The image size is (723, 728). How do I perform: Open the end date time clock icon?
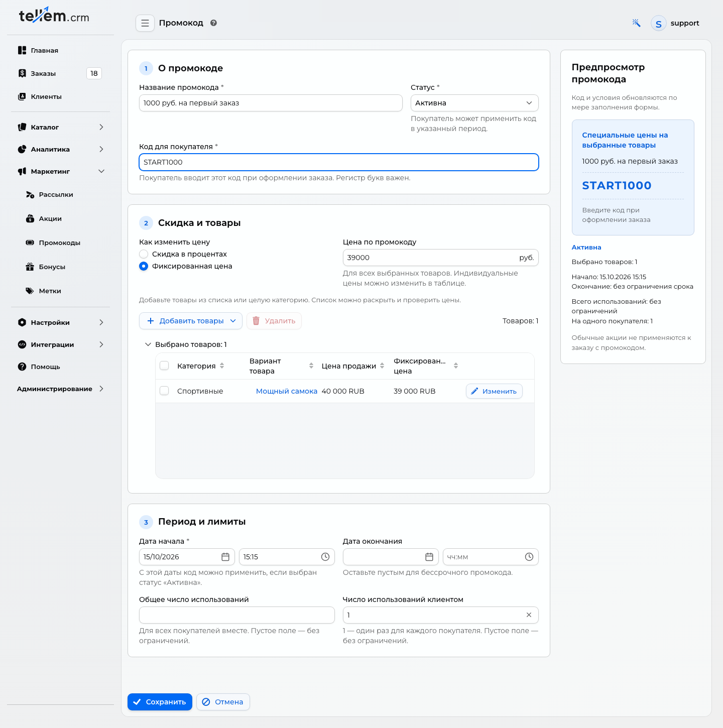(x=529, y=557)
